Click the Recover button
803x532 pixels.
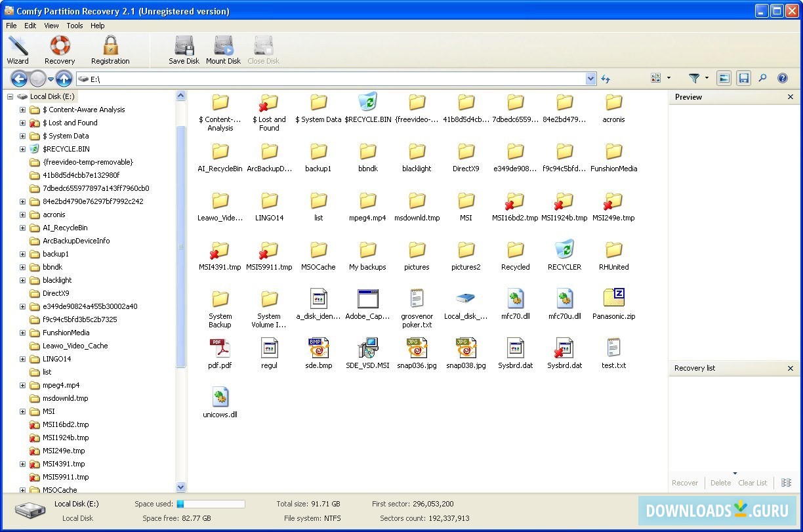(x=685, y=483)
